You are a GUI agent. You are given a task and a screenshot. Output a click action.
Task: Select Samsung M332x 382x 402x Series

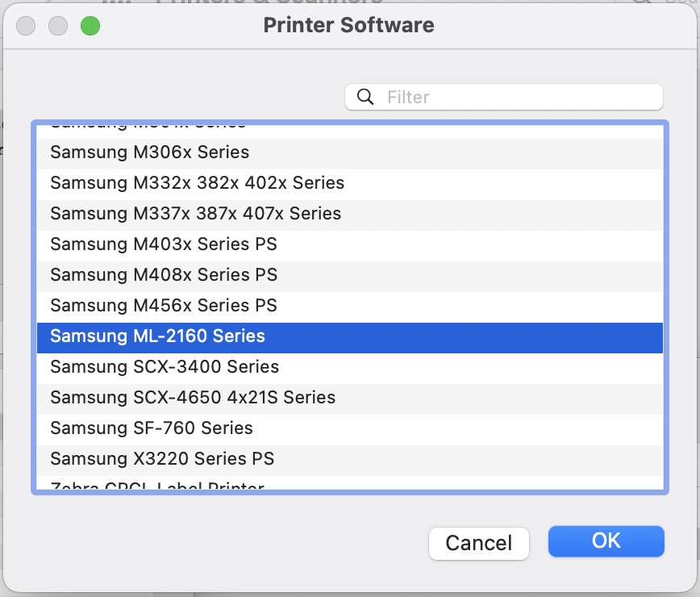pos(349,183)
